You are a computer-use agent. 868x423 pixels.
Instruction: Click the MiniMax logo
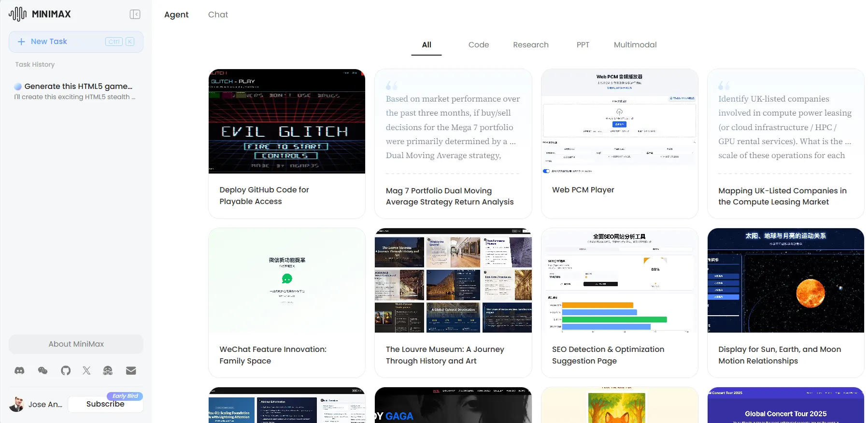pos(40,14)
